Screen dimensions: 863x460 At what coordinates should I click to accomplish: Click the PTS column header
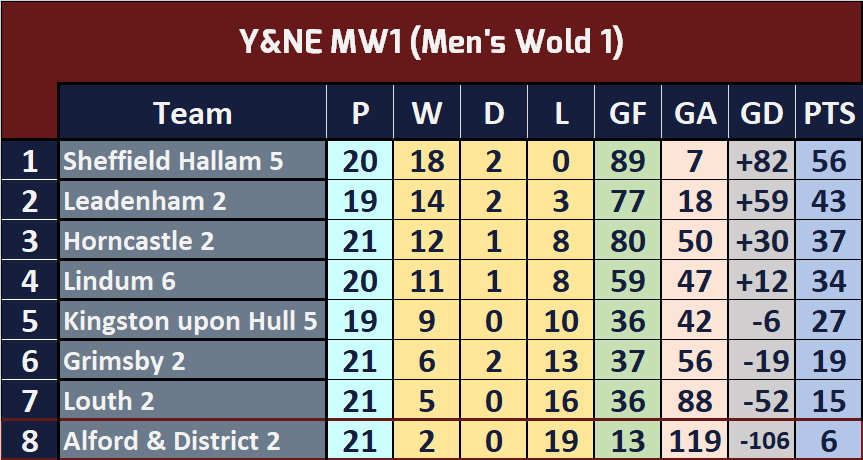click(829, 112)
